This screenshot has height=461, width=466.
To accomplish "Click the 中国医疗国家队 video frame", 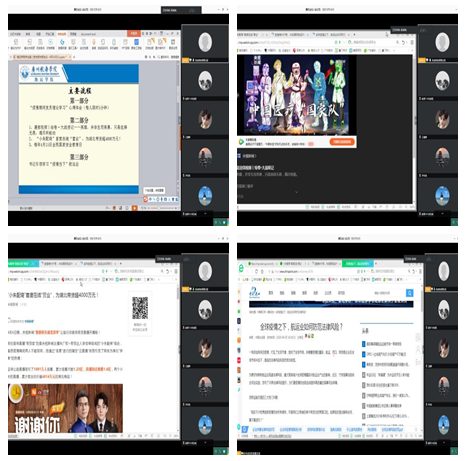I will [296, 95].
